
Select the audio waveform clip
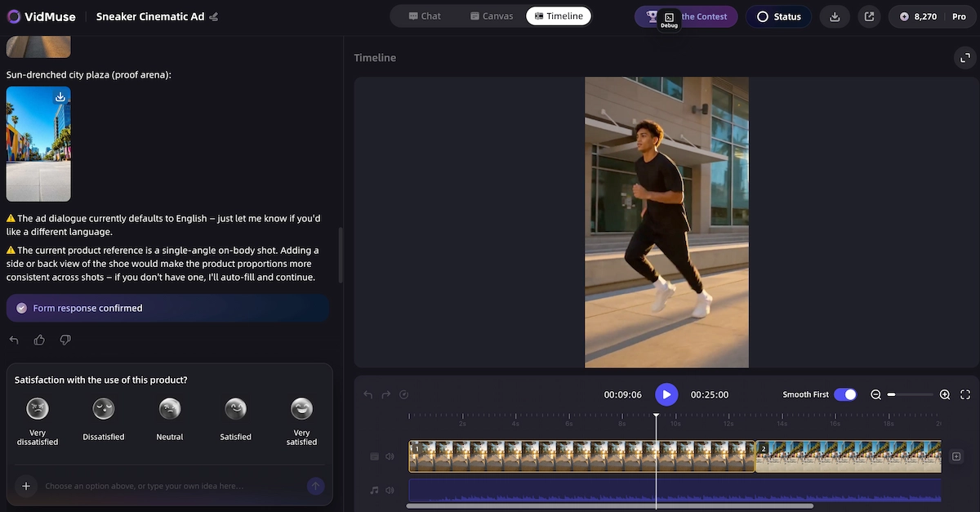coord(675,490)
